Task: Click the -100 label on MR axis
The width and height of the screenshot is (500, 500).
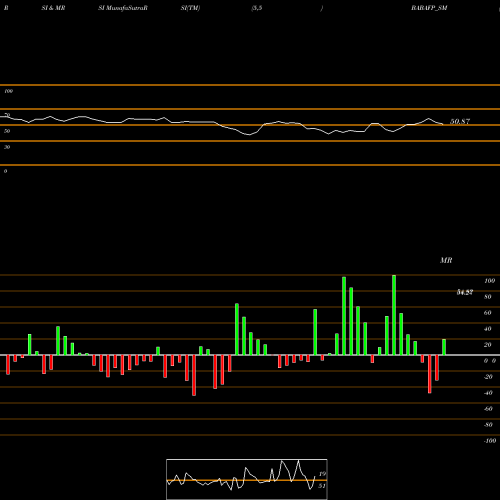Action: [x=490, y=441]
